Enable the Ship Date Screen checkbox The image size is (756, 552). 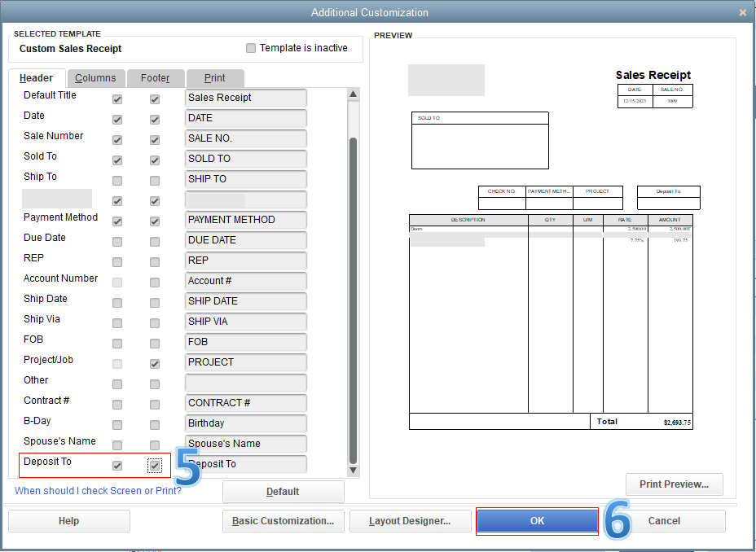116,302
